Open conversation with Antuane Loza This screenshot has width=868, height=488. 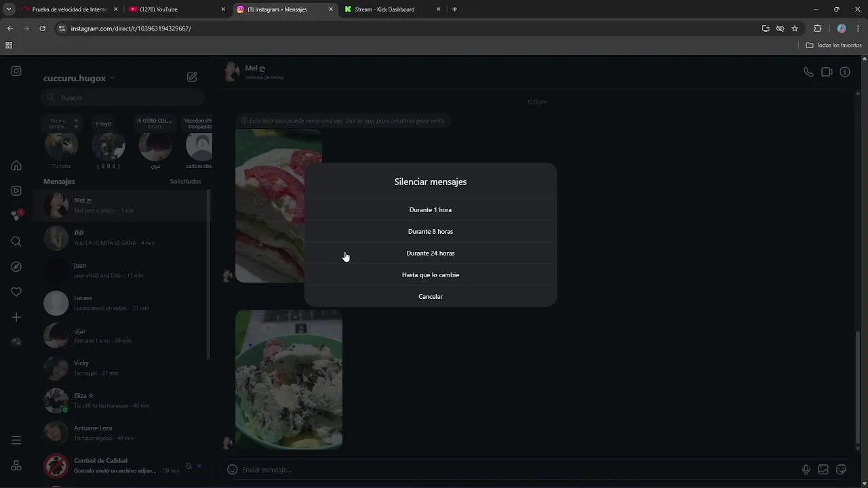122,433
